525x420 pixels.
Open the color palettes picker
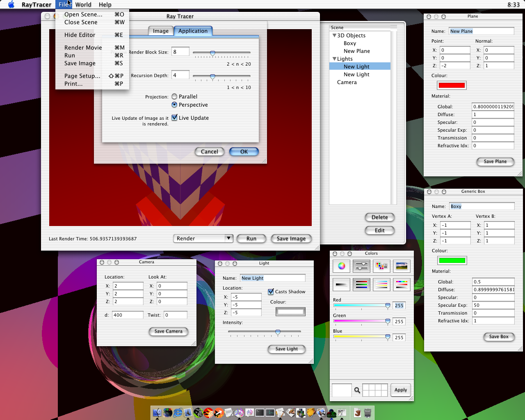pyautogui.click(x=381, y=266)
